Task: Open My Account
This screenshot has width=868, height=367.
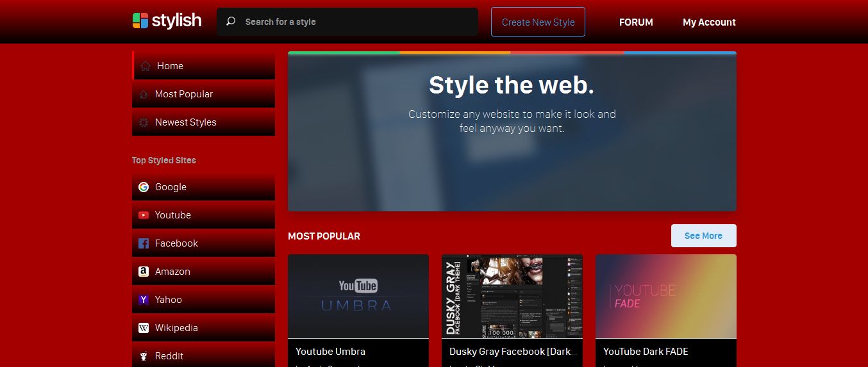Action: [x=709, y=22]
